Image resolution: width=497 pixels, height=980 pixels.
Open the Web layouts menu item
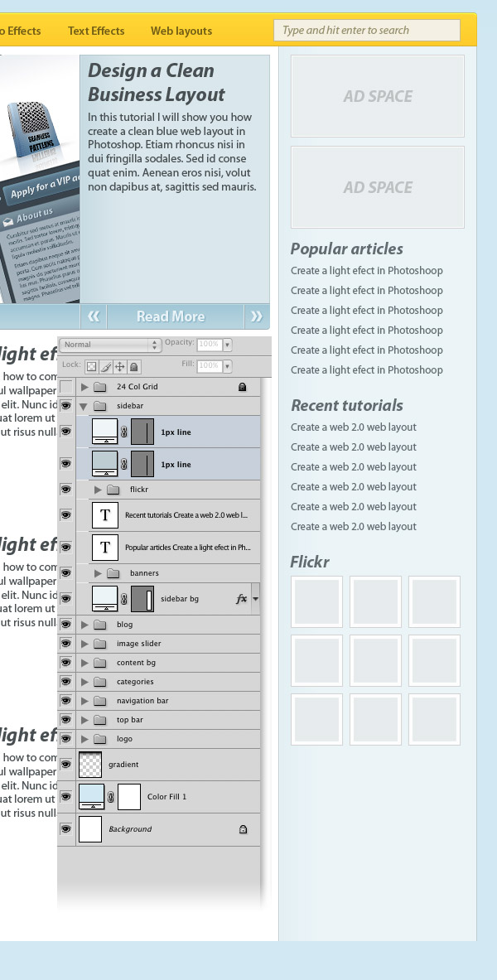(x=181, y=31)
